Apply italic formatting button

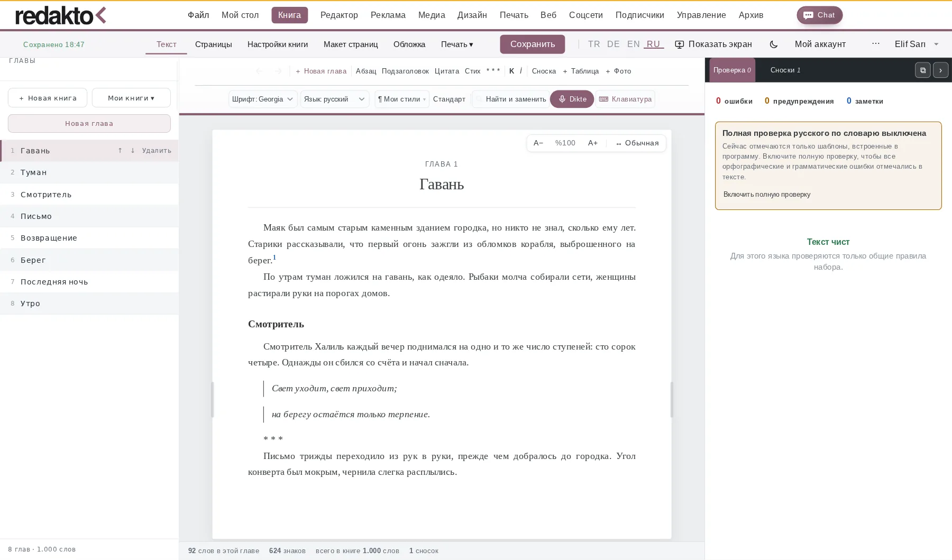click(x=521, y=71)
